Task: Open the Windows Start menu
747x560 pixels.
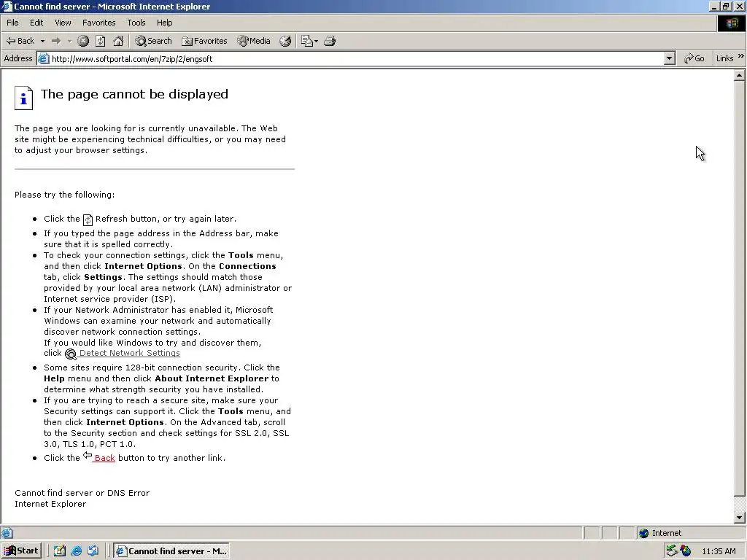Action: pyautogui.click(x=22, y=551)
